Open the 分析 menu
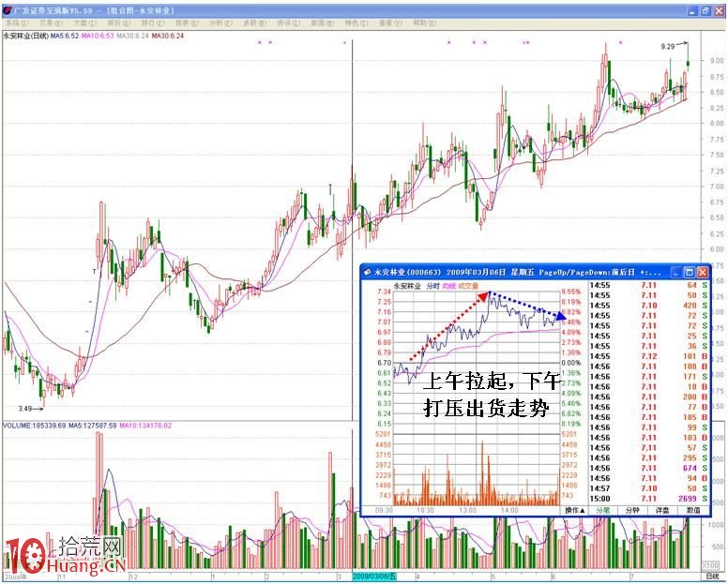 click(x=220, y=22)
